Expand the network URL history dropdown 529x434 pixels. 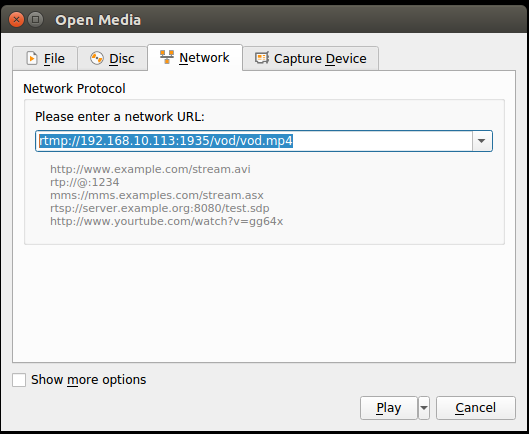click(x=482, y=141)
